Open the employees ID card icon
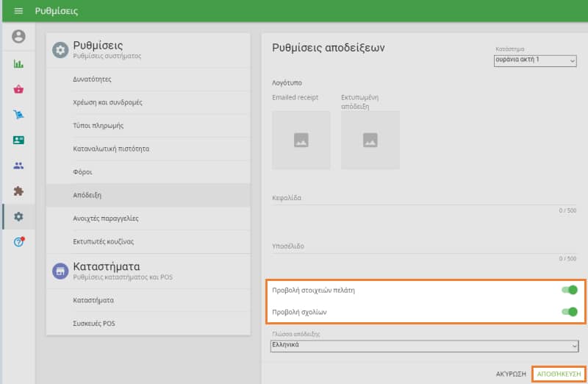The image size is (588, 384). click(x=18, y=141)
